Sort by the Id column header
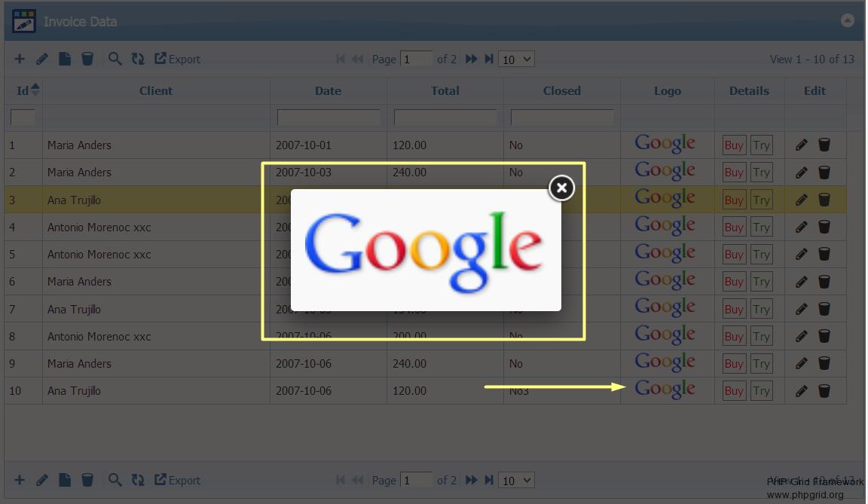Viewport: 868px width, 504px height. [23, 90]
